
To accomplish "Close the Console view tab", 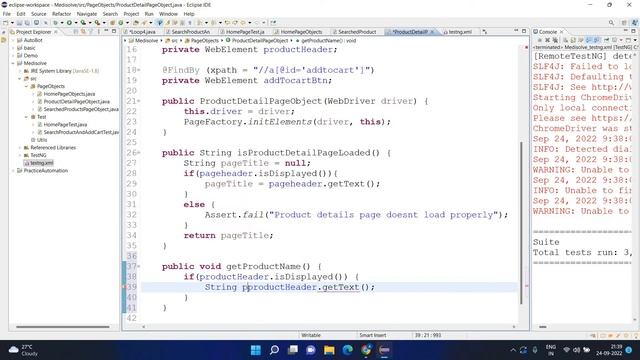I will pos(562,31).
